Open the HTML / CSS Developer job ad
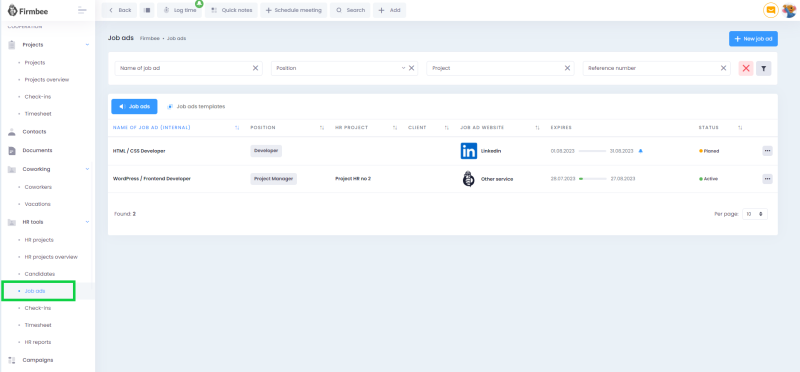 tap(139, 151)
